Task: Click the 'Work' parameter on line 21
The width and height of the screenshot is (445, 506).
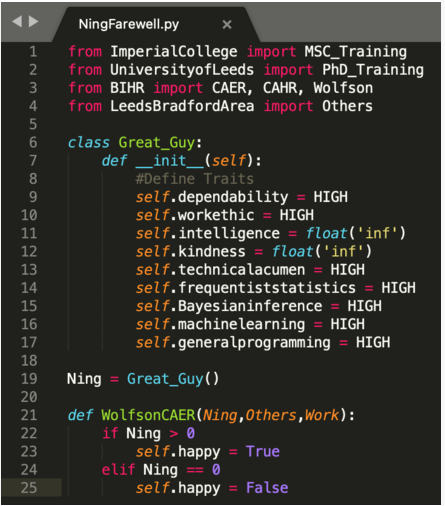Action: (x=322, y=415)
